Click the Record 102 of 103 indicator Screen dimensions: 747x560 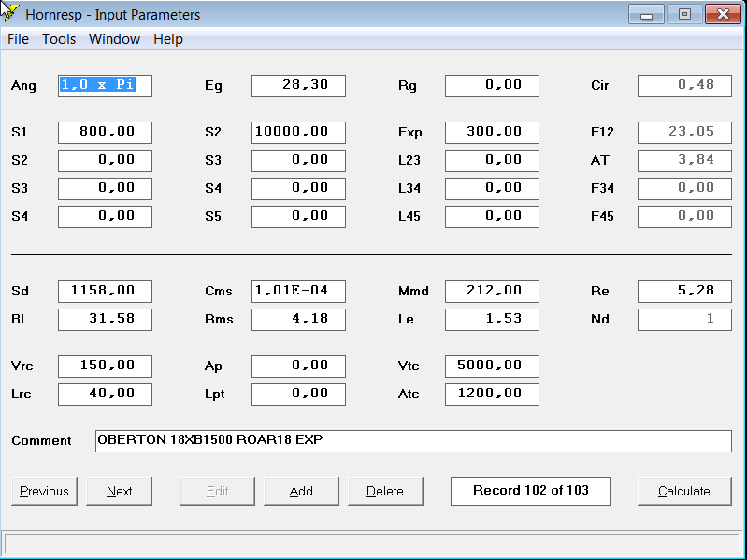coord(530,491)
